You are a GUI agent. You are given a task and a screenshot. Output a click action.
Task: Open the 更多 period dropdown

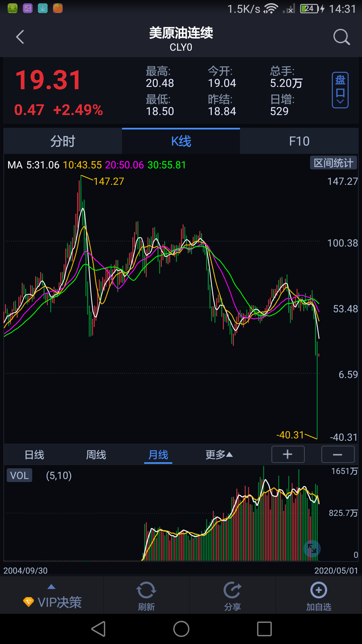click(219, 455)
